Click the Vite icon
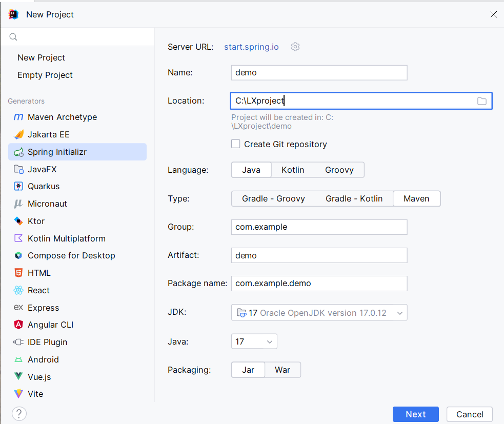Screen dimensions: 504x424 pos(18,393)
